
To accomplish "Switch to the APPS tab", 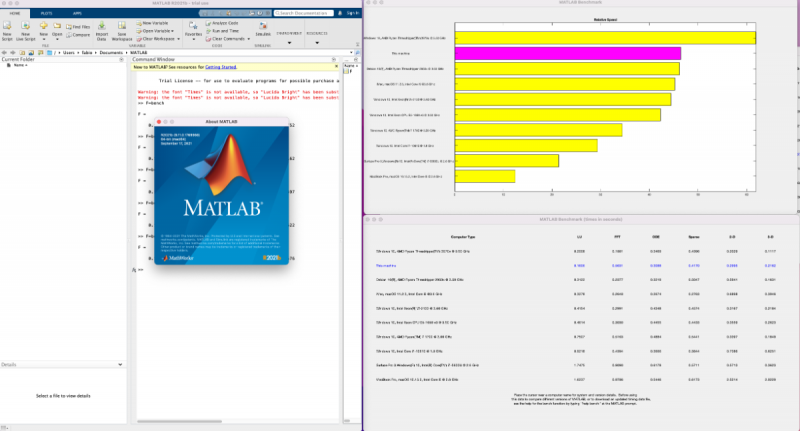I will coord(77,13).
